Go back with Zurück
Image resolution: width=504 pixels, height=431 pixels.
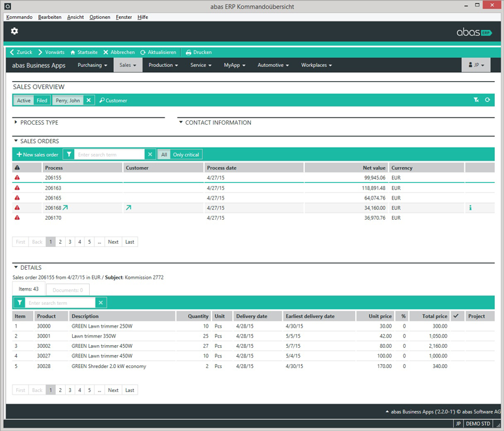pyautogui.click(x=21, y=52)
